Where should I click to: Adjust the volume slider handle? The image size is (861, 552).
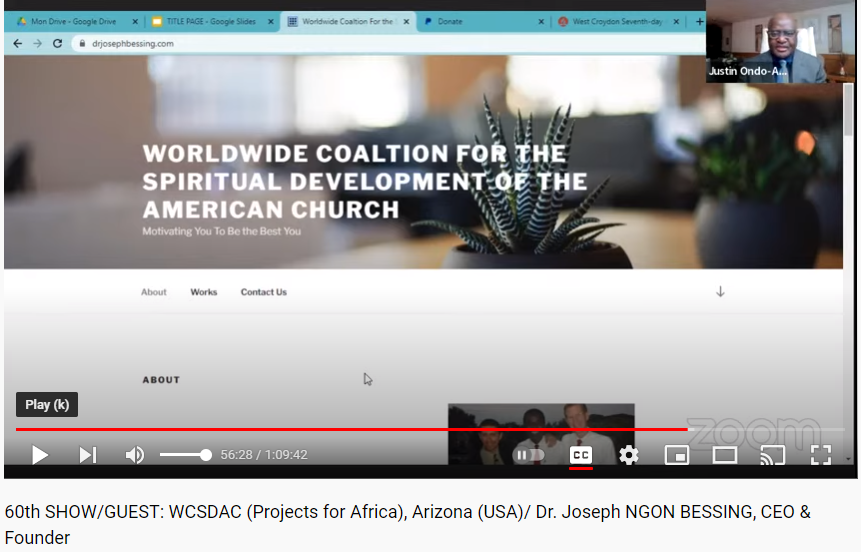pos(206,455)
